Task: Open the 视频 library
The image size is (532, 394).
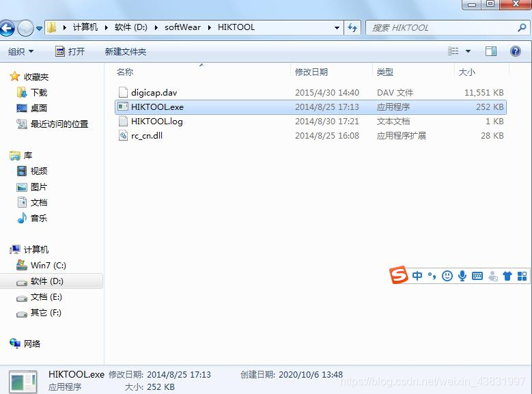Action: (39, 171)
